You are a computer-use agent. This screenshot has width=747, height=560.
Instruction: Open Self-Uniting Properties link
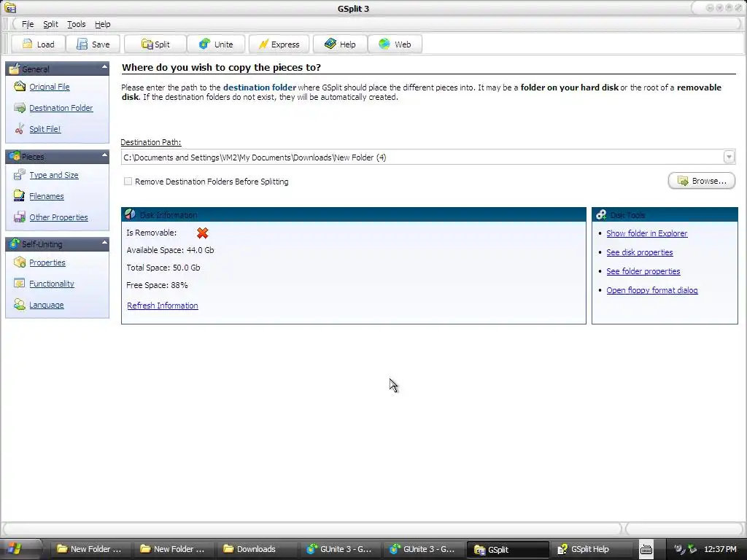pyautogui.click(x=47, y=262)
